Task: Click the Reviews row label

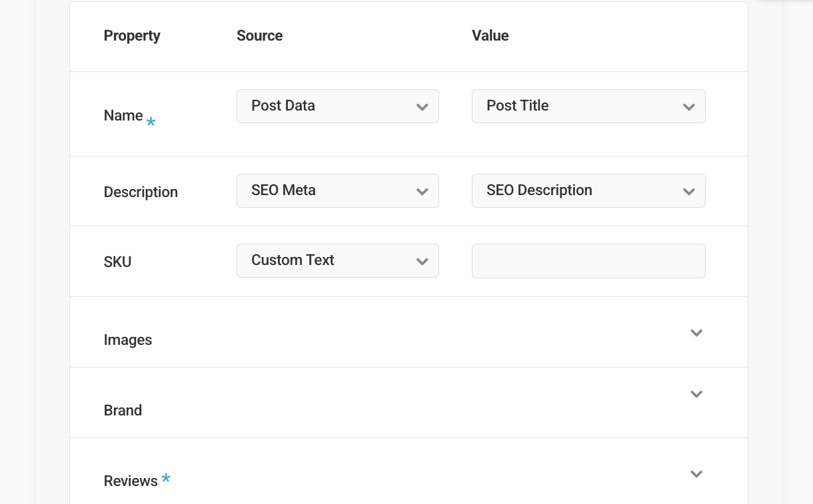Action: (131, 481)
